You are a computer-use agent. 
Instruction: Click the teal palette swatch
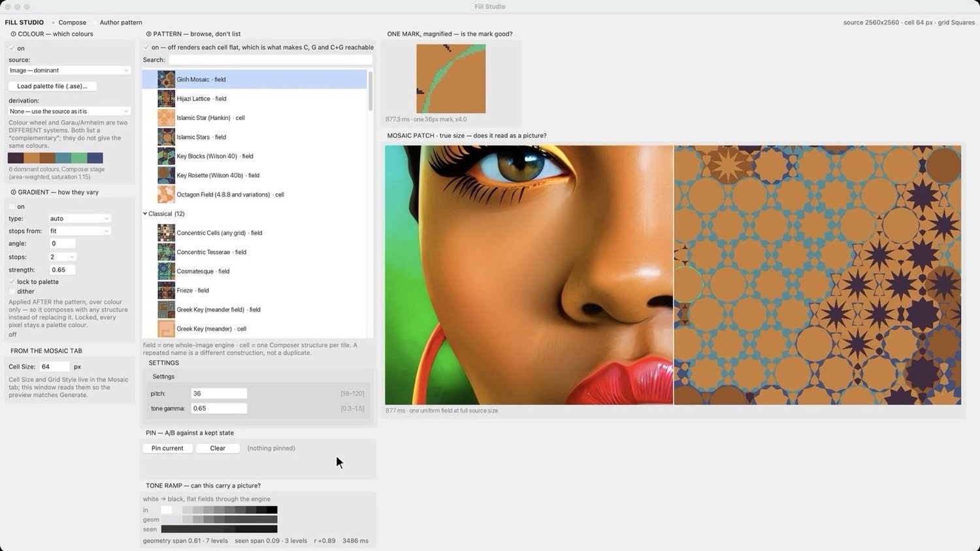63,158
